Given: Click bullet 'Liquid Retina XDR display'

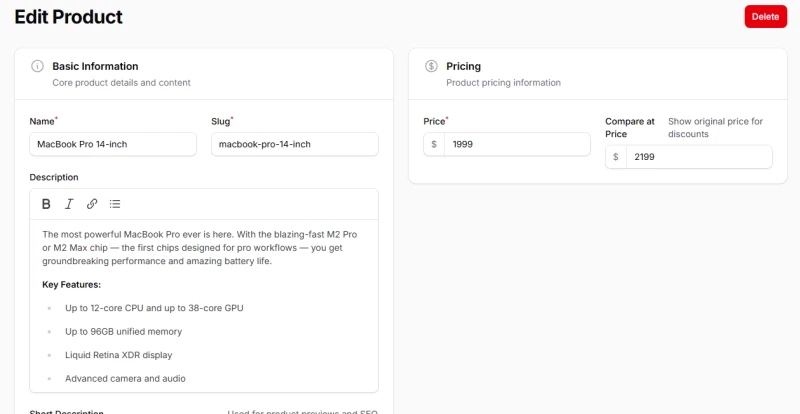Looking at the screenshot, I should [118, 355].
